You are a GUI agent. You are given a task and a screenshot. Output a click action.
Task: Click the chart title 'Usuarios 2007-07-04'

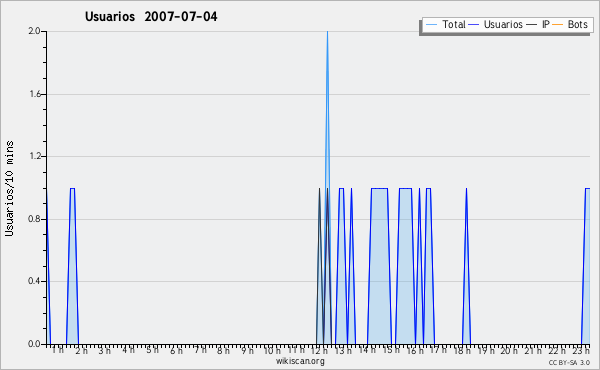(151, 16)
